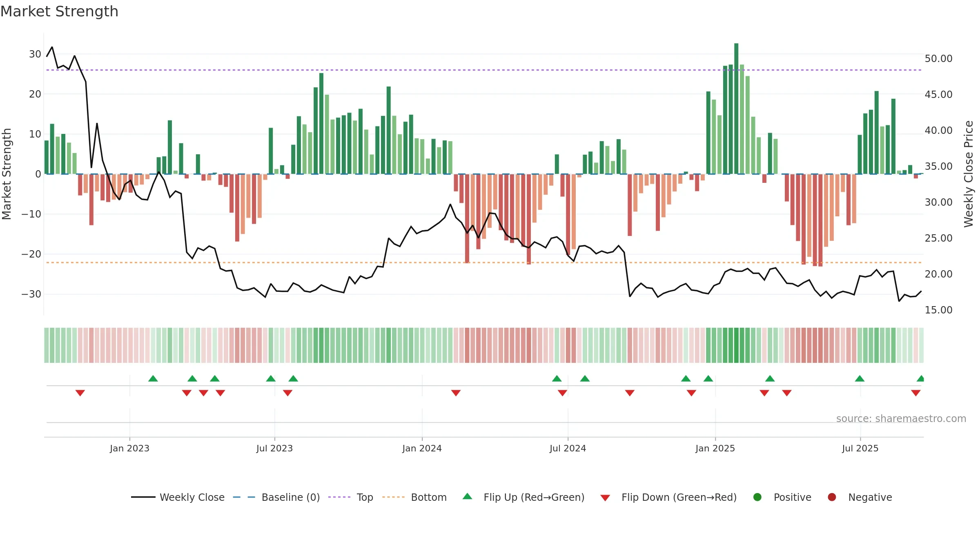Screen dimensions: 980x551
Task: Click the '−30' left axis tick label
Action: coord(31,294)
